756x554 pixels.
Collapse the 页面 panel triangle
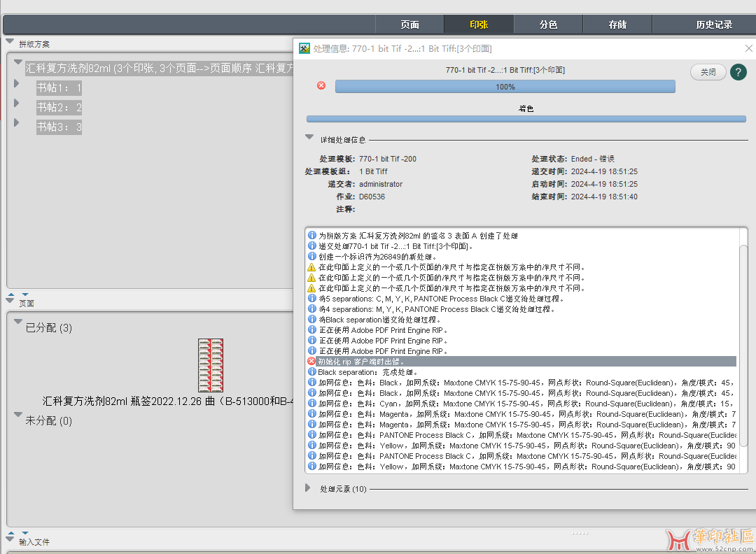tap(10, 300)
